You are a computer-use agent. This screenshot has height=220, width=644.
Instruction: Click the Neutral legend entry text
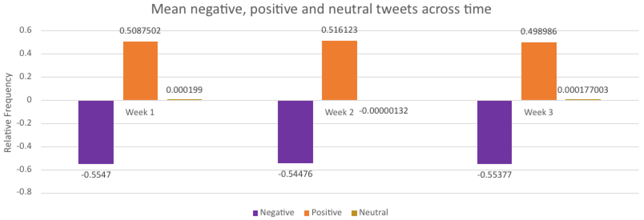click(374, 213)
